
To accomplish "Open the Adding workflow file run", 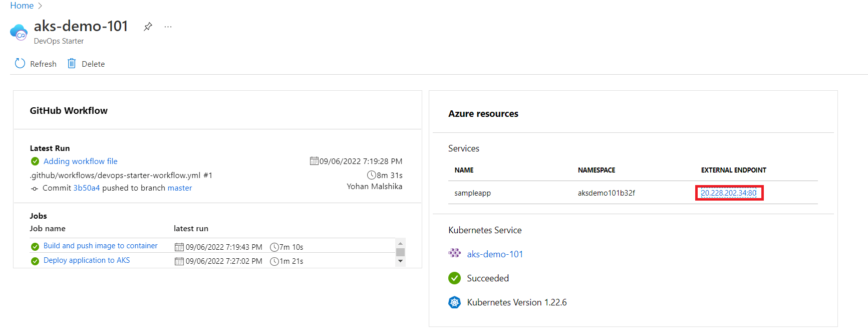I will point(80,161).
